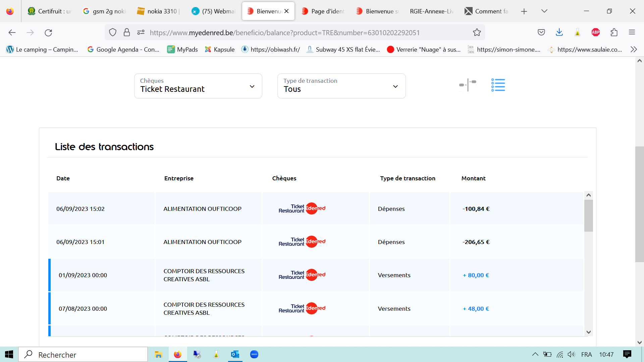Switch to the Page d'identification tab
The image size is (644, 362).
point(323,11)
